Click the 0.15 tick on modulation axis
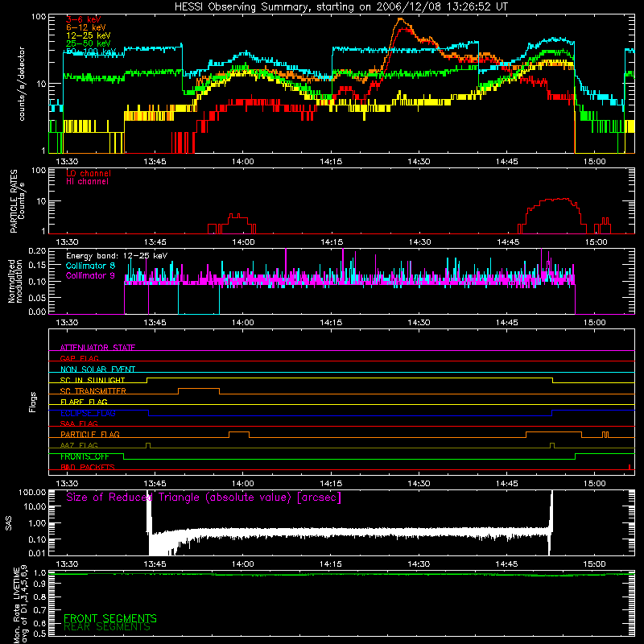The width and height of the screenshot is (644, 644). 37,266
